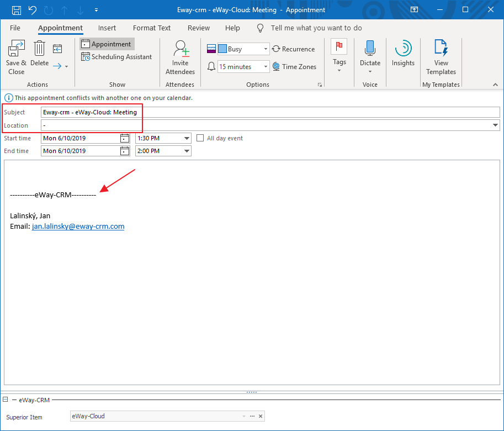This screenshot has width=504, height=431.
Task: Set up Recurrence for the appointment
Action: click(293, 49)
